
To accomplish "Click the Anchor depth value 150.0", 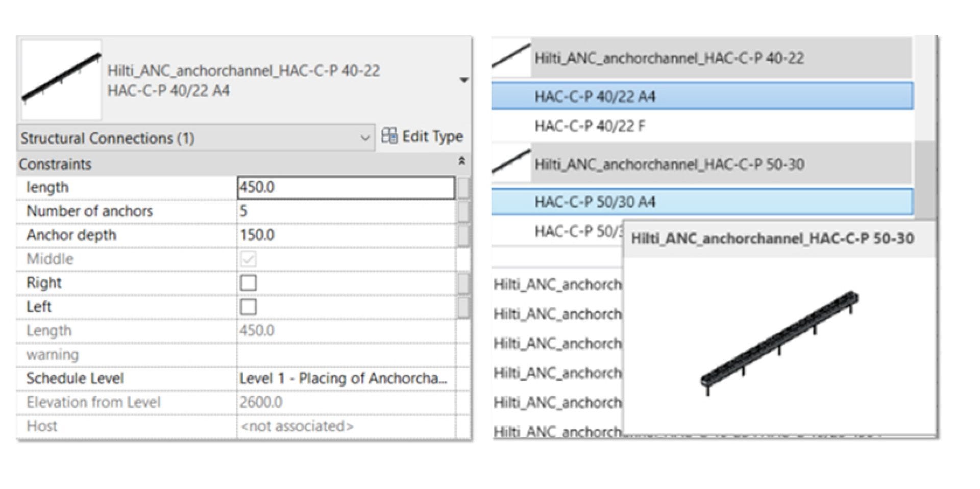I will click(346, 235).
